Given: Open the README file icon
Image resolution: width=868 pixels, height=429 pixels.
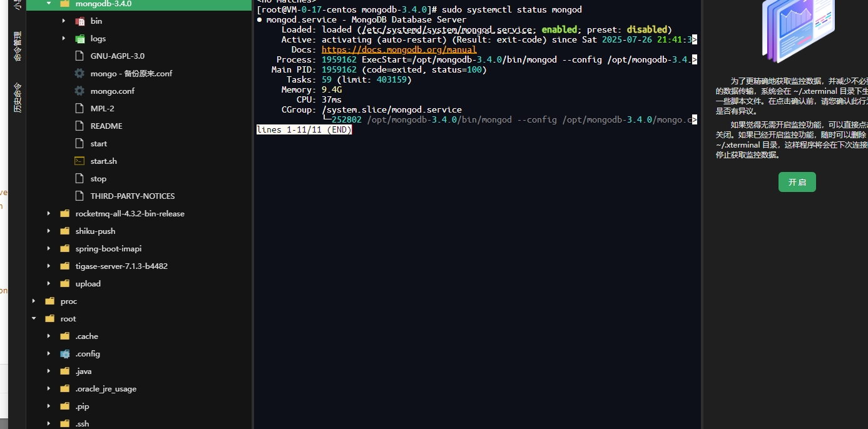Looking at the screenshot, I should 79,126.
